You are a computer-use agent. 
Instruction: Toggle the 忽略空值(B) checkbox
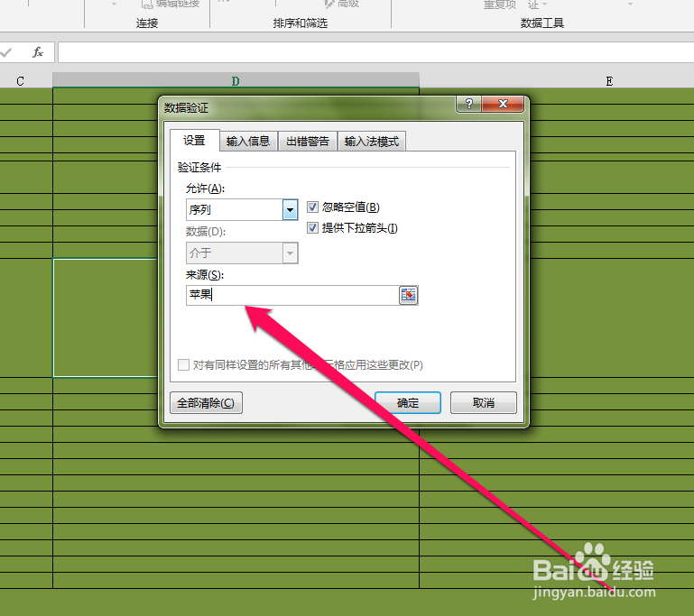pos(312,207)
